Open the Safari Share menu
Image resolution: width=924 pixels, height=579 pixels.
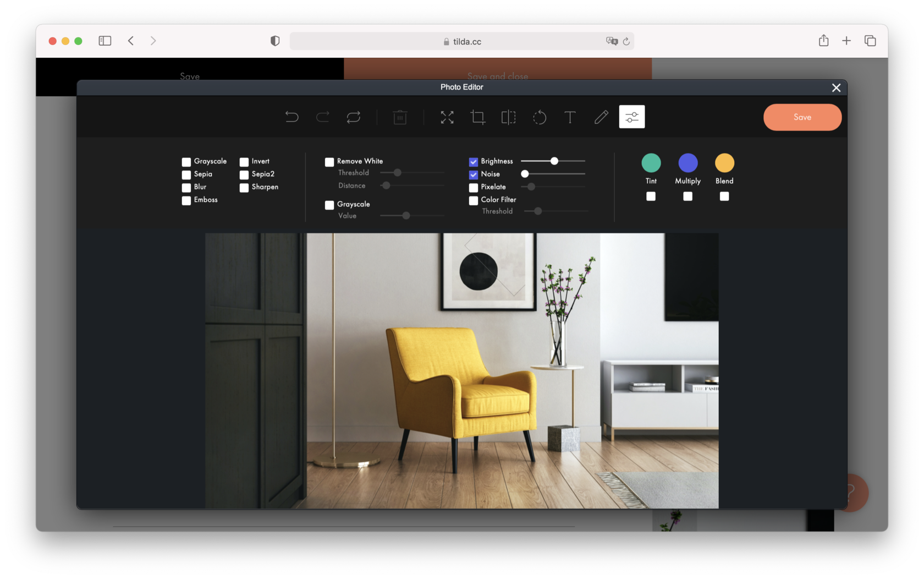823,40
